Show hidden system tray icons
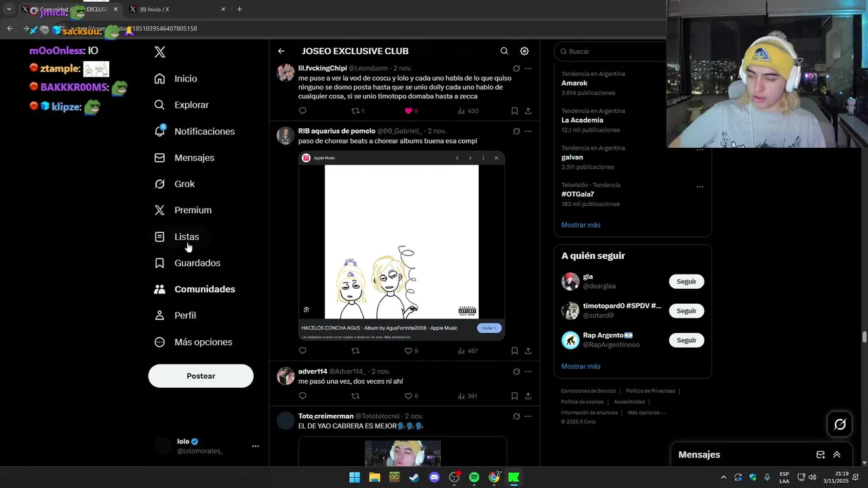This screenshot has height=488, width=868. coord(723,477)
